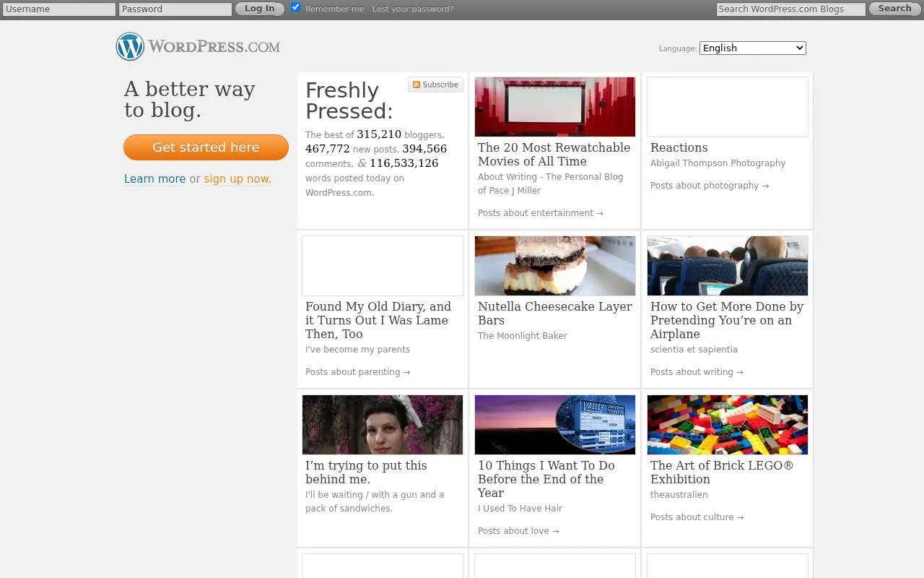Screen dimensions: 924x578
Task: Open Found My Old Diary post title
Action: (x=378, y=320)
